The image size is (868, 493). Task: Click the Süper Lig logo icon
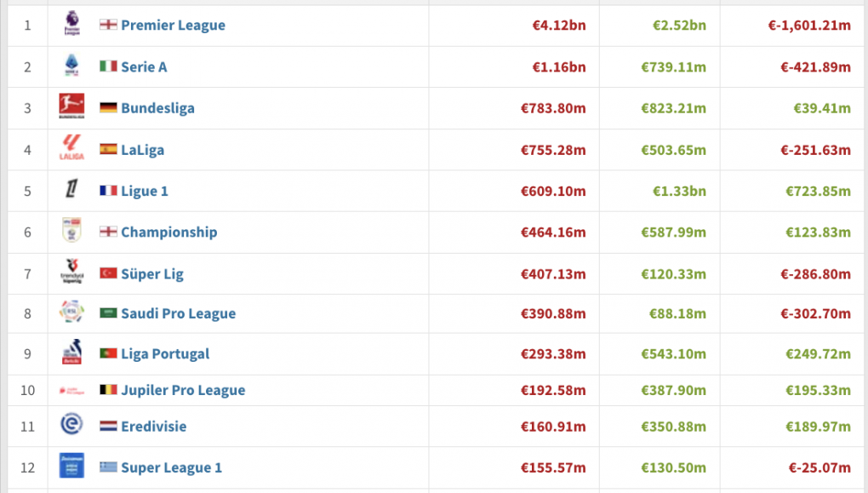pyautogui.click(x=72, y=272)
